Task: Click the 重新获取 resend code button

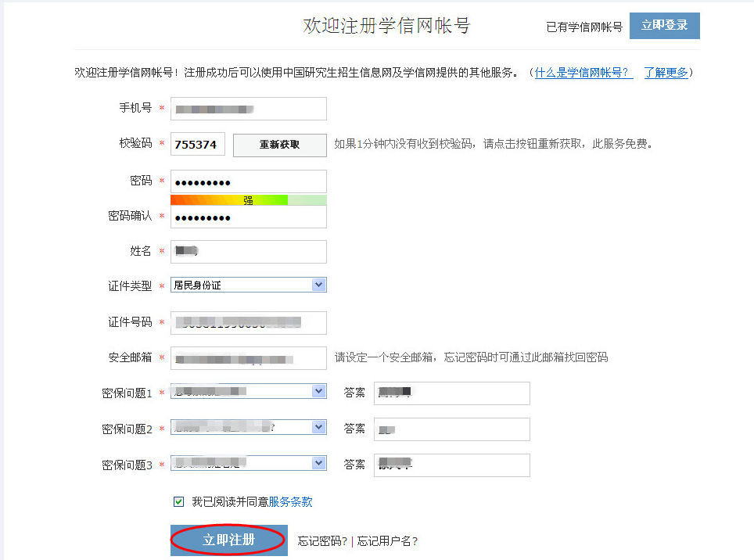Action: [x=279, y=145]
